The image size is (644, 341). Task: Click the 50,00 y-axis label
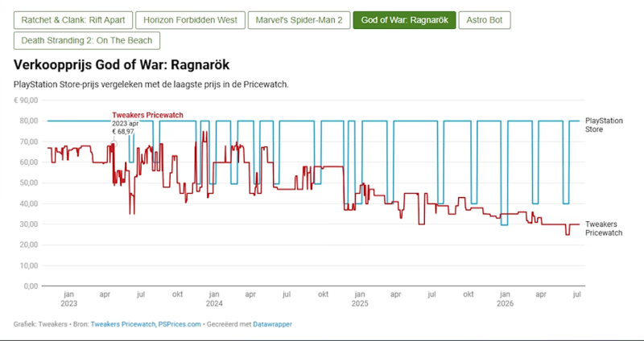point(29,183)
